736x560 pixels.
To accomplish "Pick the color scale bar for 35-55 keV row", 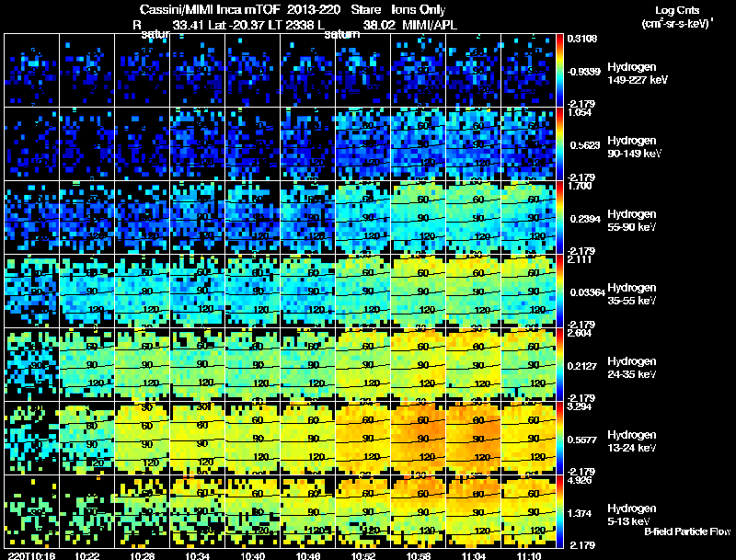I will pyautogui.click(x=559, y=291).
